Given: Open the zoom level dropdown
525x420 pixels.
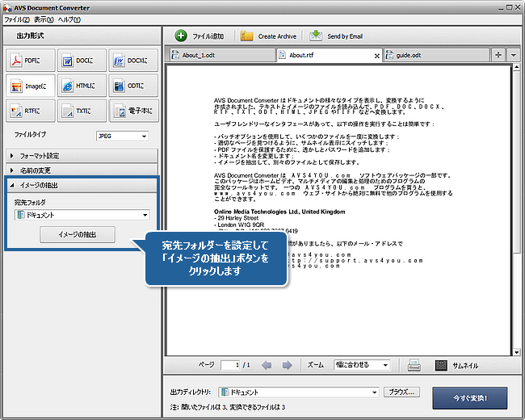Looking at the screenshot, I should pos(362,365).
